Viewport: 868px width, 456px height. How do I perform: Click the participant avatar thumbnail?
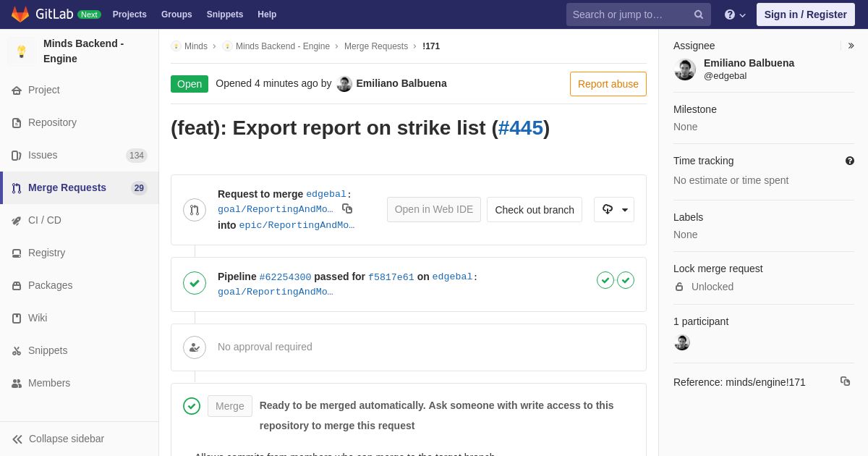coord(682,342)
